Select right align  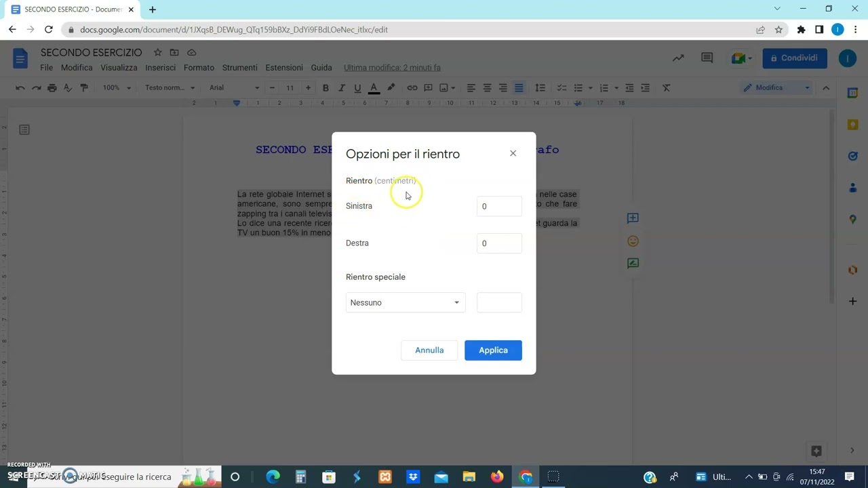point(502,87)
